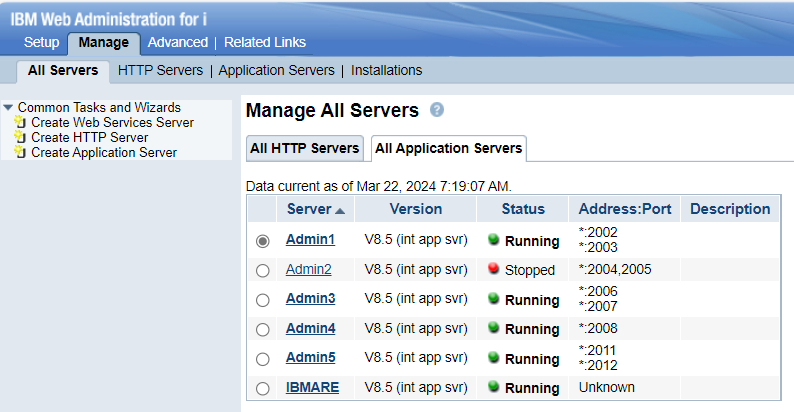Screen dimensions: 794x412
Task: Switch to the All HTTP Servers tab
Action: pos(304,148)
